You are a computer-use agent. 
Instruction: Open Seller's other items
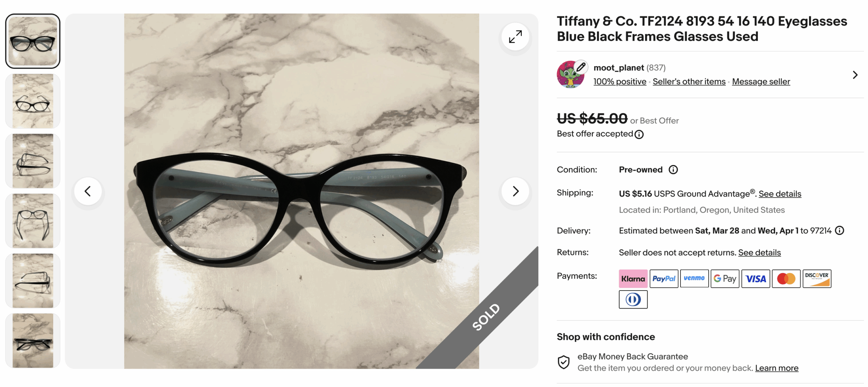point(689,81)
